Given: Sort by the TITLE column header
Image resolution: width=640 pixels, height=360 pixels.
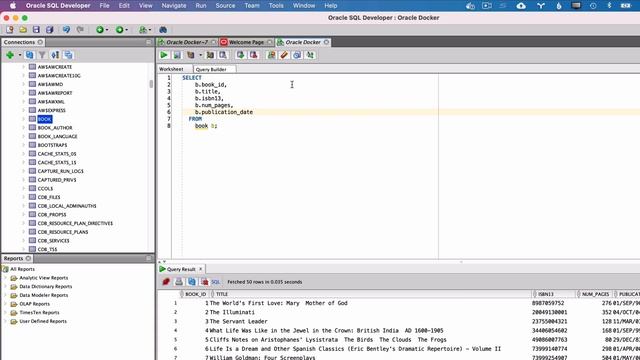Looking at the screenshot, I should tap(222, 294).
